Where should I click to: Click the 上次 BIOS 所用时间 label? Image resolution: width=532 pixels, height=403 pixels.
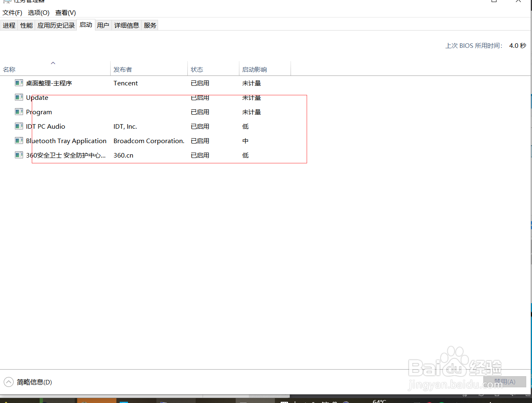[474, 45]
